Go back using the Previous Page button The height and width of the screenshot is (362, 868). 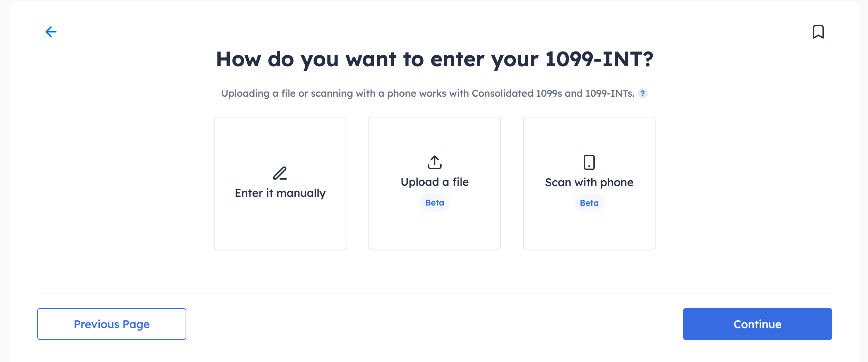111,324
